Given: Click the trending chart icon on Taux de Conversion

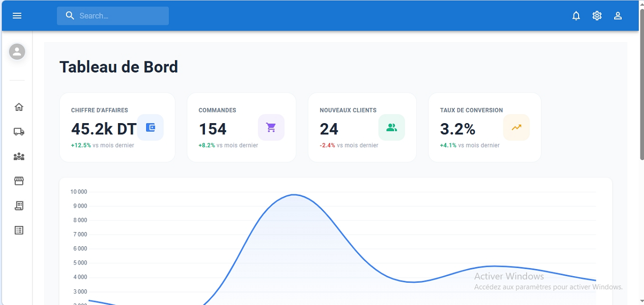Looking at the screenshot, I should (516, 127).
